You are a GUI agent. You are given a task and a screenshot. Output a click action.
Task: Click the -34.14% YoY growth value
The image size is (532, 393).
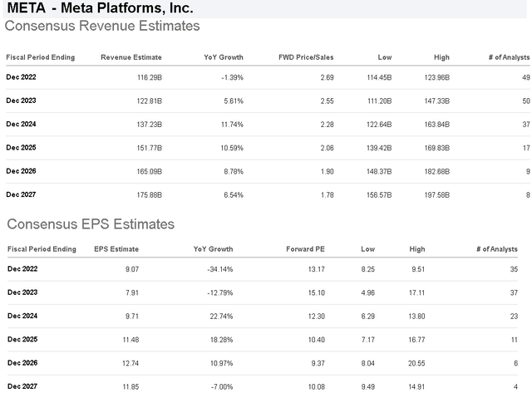coord(218,269)
